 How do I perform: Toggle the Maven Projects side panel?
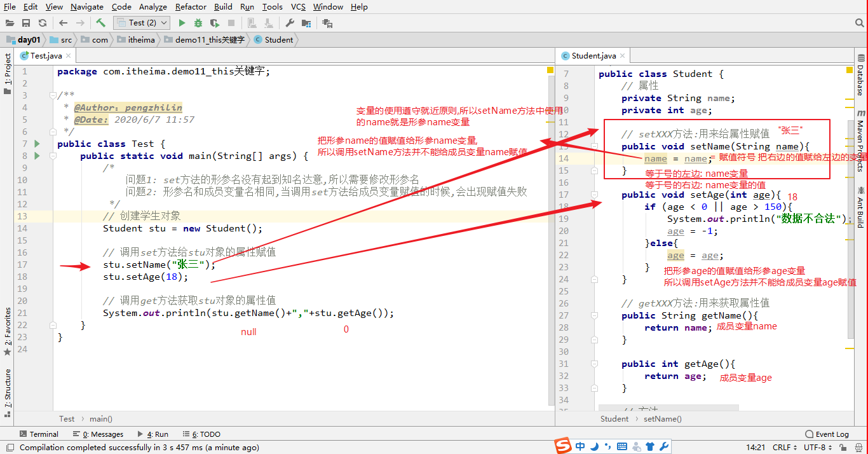point(860,146)
